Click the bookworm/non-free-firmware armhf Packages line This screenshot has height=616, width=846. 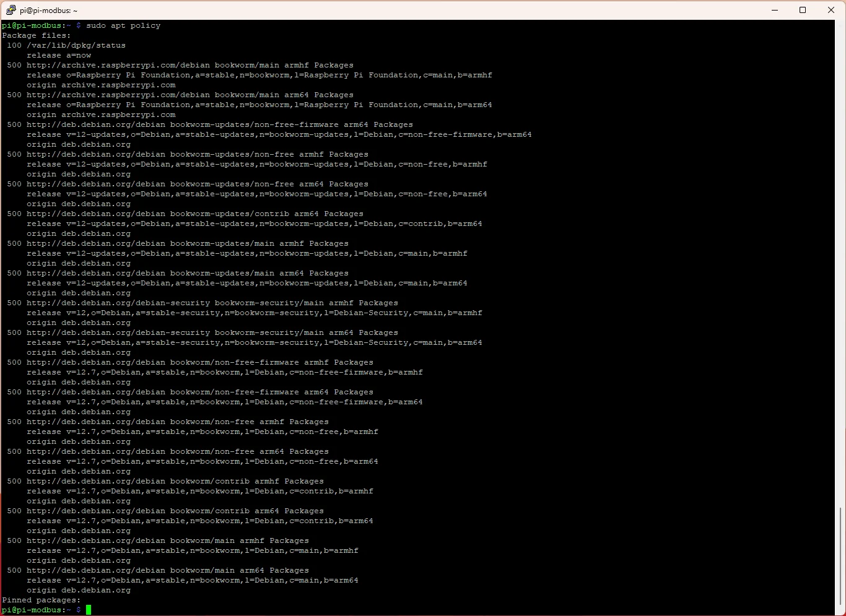pyautogui.click(x=190, y=362)
